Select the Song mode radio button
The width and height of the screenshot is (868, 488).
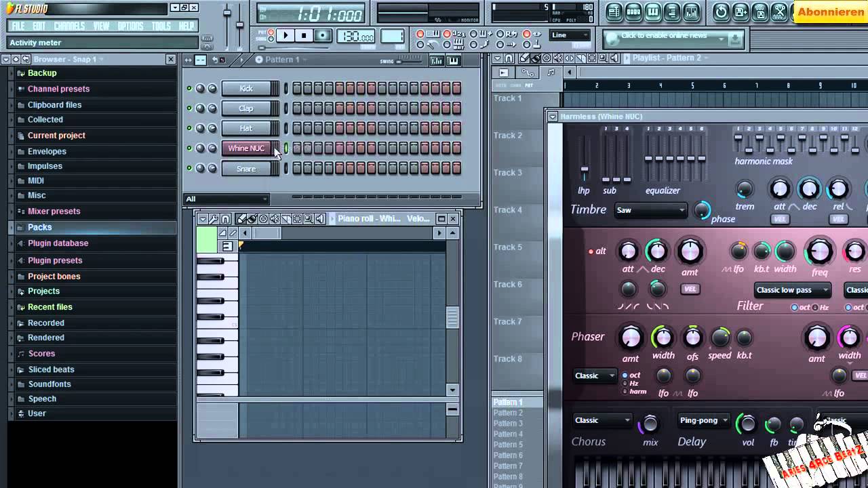pos(270,39)
